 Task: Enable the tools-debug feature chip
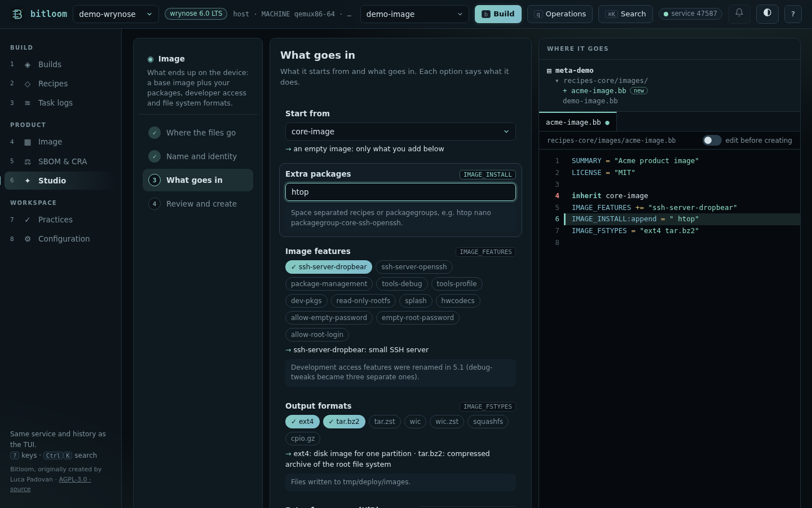(x=402, y=284)
